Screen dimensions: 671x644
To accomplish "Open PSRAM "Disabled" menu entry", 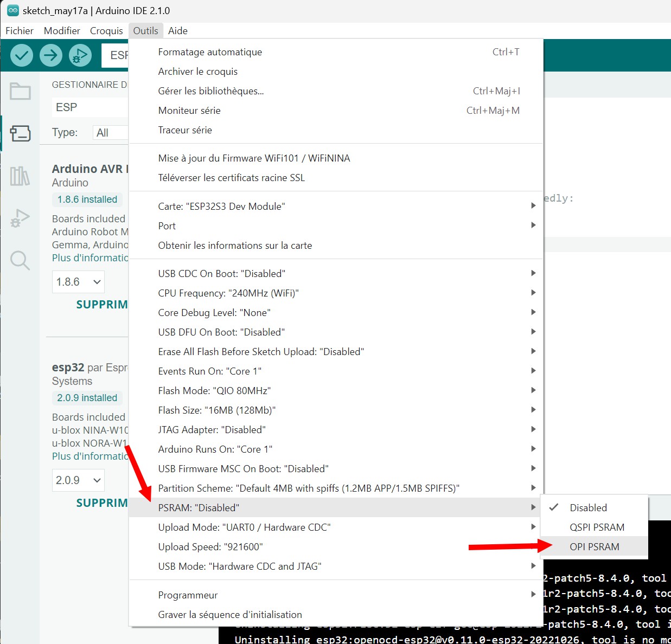I will coord(336,508).
